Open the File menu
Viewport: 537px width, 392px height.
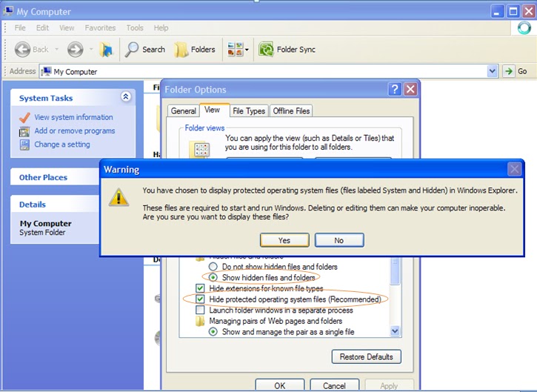click(20, 27)
